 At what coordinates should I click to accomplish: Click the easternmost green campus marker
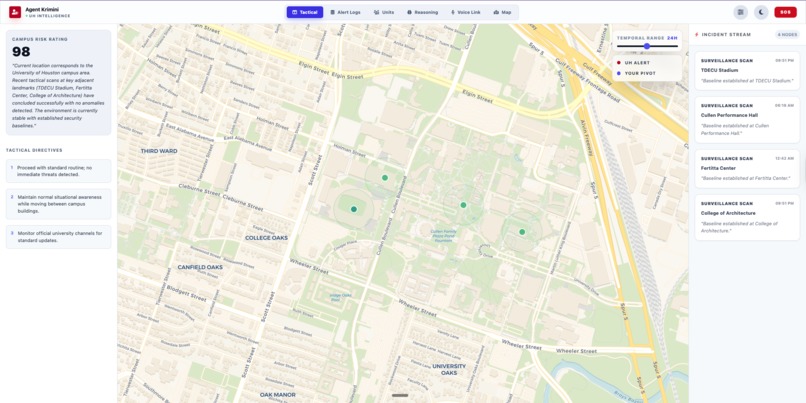(x=522, y=232)
